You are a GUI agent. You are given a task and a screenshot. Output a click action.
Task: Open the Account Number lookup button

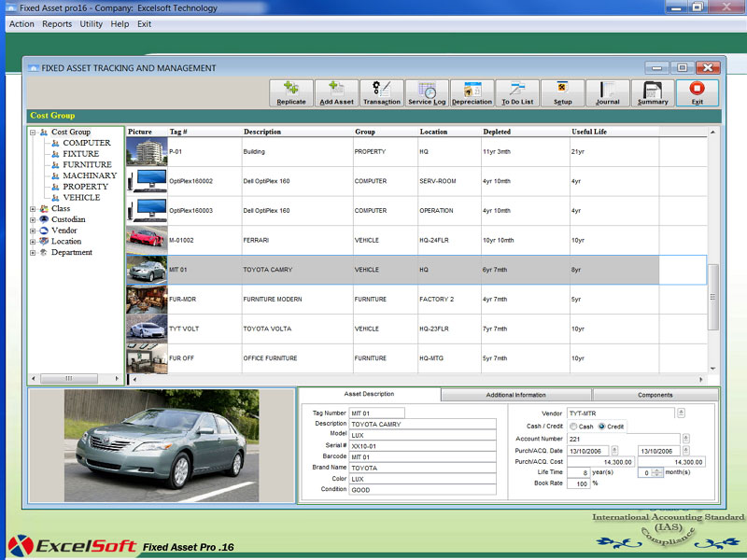click(x=686, y=439)
